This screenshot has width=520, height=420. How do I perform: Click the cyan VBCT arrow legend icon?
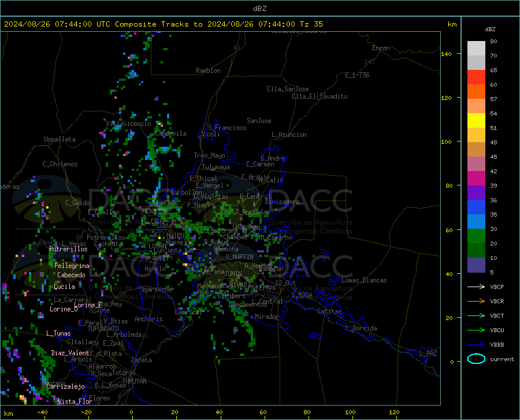(x=476, y=315)
